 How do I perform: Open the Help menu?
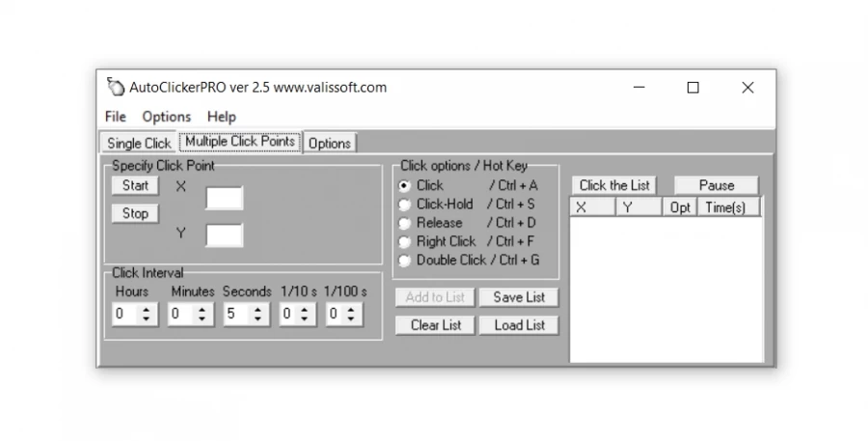222,117
